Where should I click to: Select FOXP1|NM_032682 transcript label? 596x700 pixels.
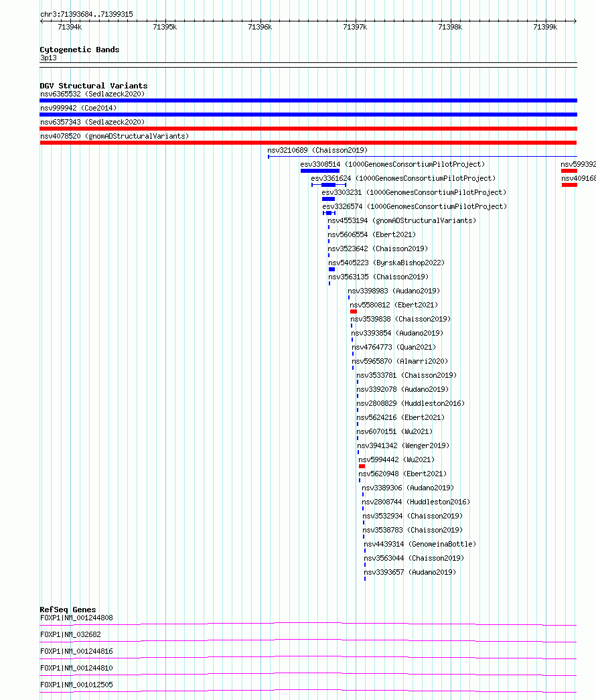(x=70, y=635)
